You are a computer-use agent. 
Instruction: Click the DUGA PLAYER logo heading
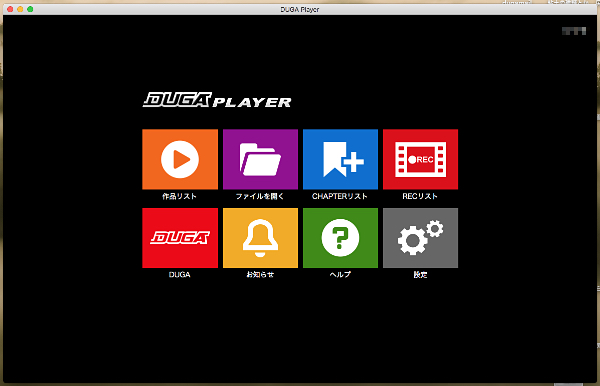217,100
